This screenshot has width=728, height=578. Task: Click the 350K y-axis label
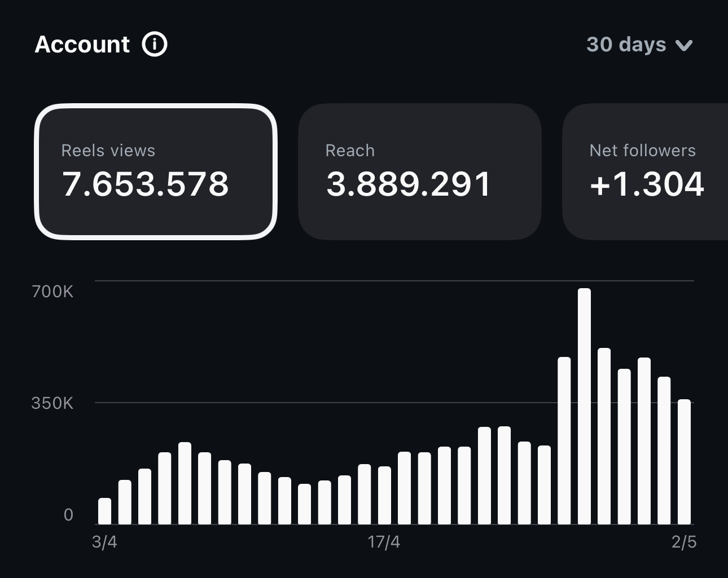(x=52, y=403)
